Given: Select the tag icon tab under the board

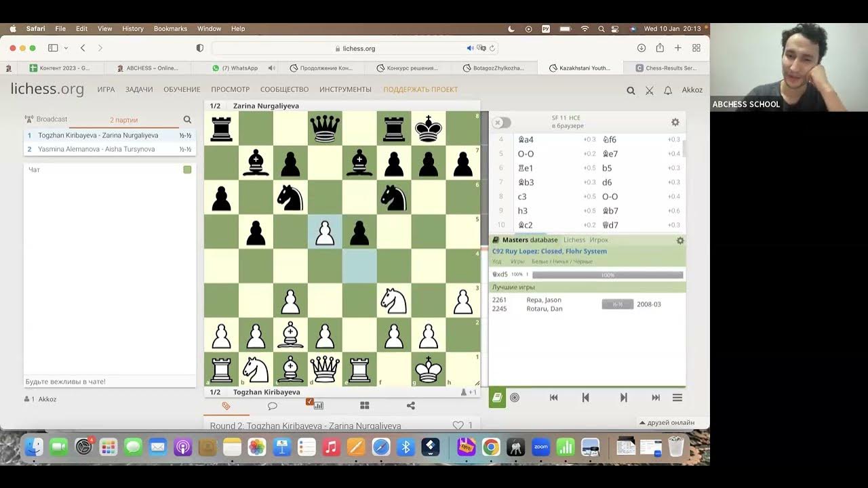Looking at the screenshot, I should point(226,406).
